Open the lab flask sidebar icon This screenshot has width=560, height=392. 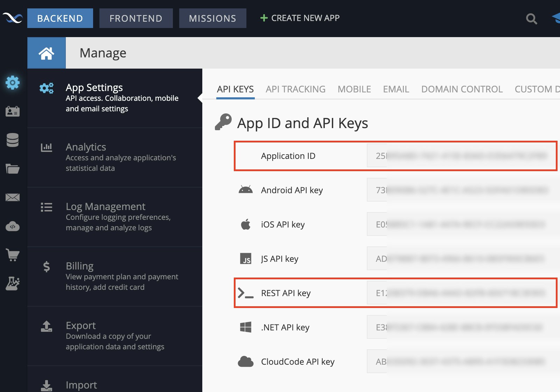click(13, 283)
